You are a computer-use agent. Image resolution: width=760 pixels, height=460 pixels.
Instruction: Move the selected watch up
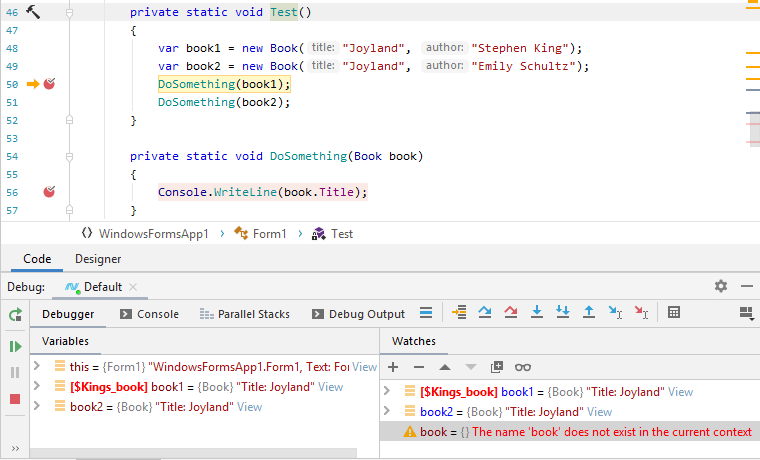coord(445,367)
